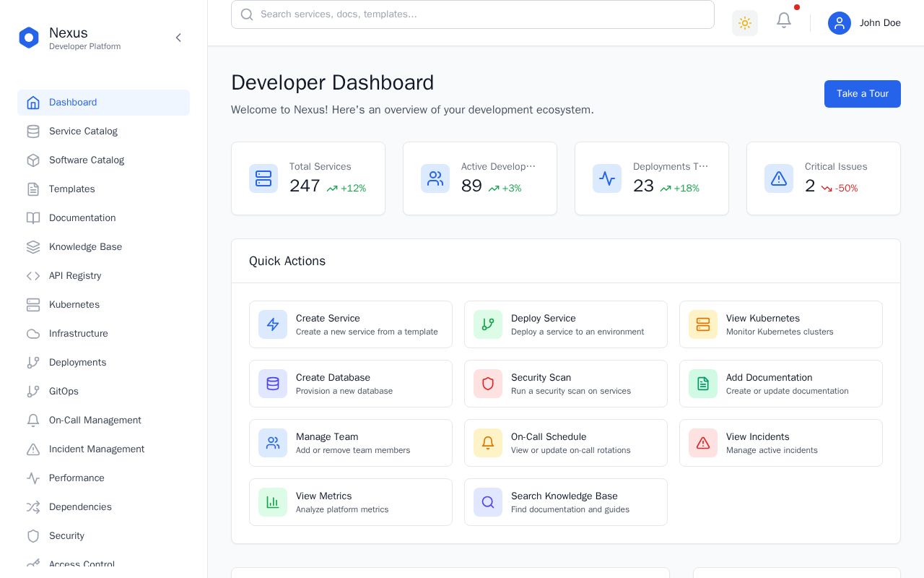Click the Quick Actions heading

287,261
